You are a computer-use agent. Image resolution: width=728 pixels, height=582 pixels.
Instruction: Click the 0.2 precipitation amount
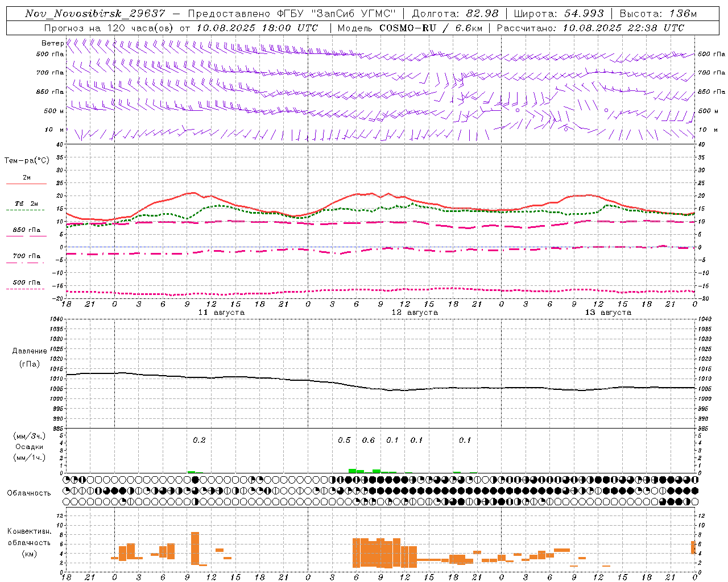click(199, 440)
